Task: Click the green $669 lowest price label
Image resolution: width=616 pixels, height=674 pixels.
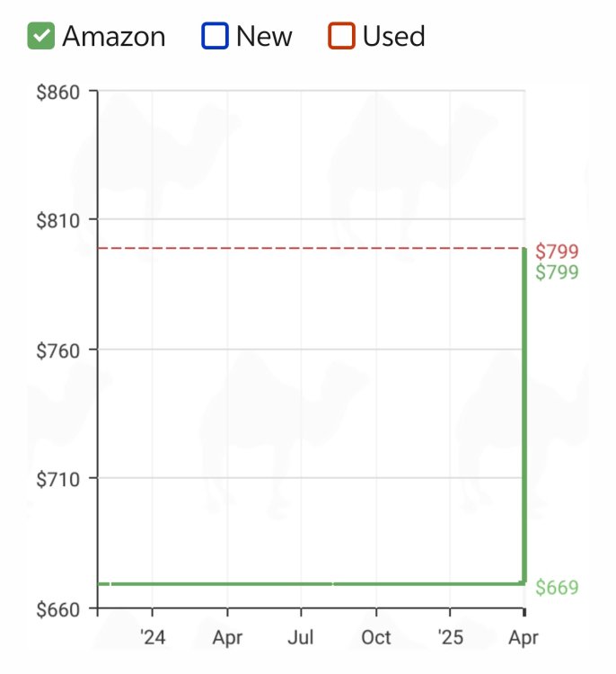Action: (557, 588)
